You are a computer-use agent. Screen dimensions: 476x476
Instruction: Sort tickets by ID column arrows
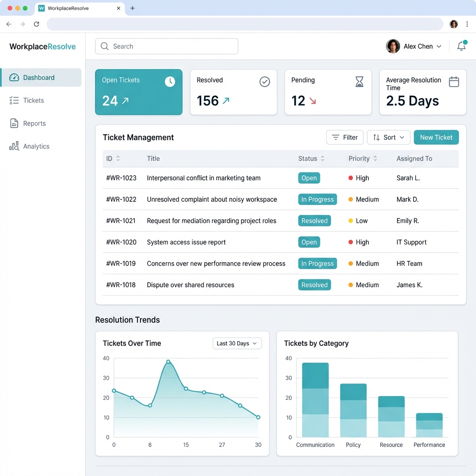(x=118, y=159)
